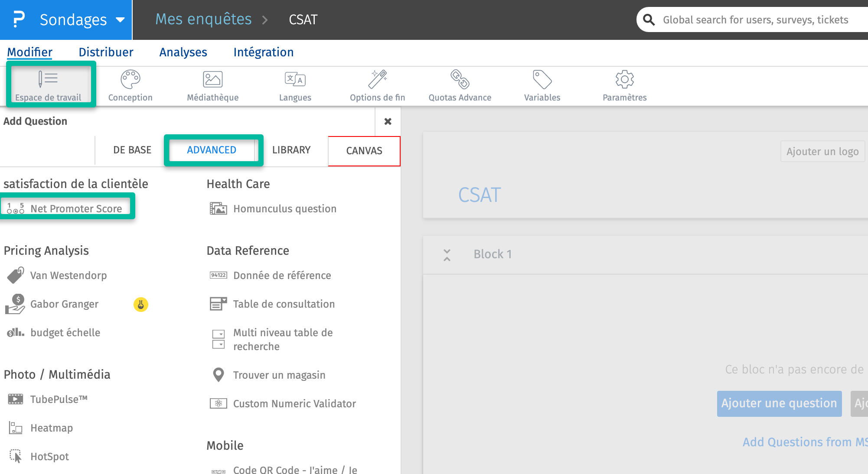The width and height of the screenshot is (868, 474).
Task: Collapse the Block 1 section expander
Action: pyautogui.click(x=447, y=254)
